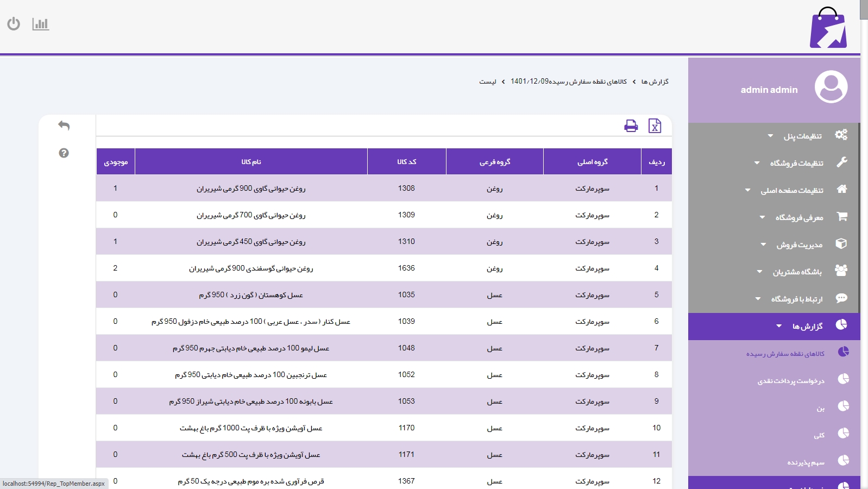868x489 pixels.
Task: Select product code 1170 cell
Action: coord(406,428)
